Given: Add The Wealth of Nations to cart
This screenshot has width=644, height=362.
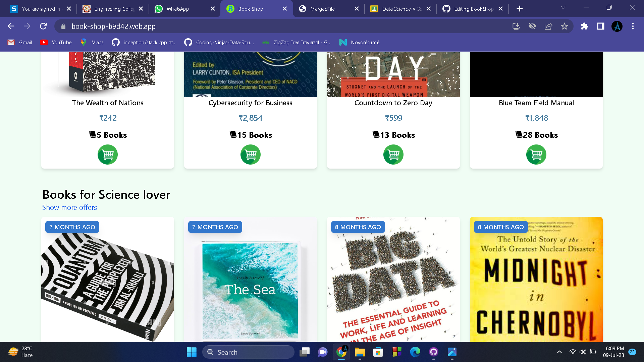Looking at the screenshot, I should 107,155.
